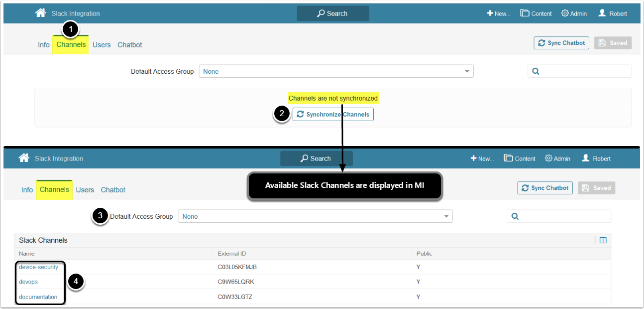
Task: Open Robert user menu in top header
Action: tap(613, 13)
